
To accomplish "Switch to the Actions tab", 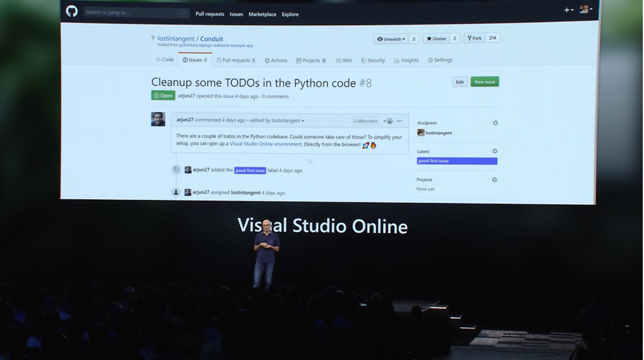I will point(276,60).
